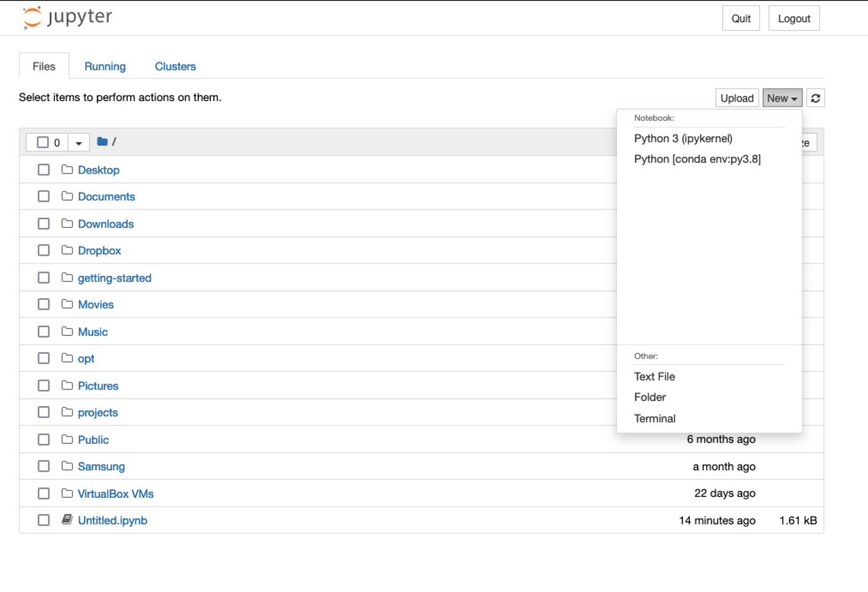868x592 pixels.
Task: Click the projects folder icon
Action: coord(67,412)
